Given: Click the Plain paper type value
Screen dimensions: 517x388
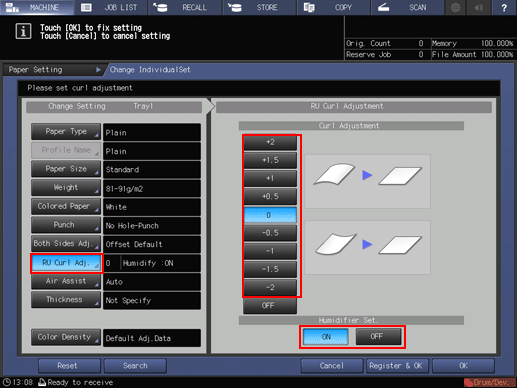Looking at the screenshot, I should click(152, 132).
